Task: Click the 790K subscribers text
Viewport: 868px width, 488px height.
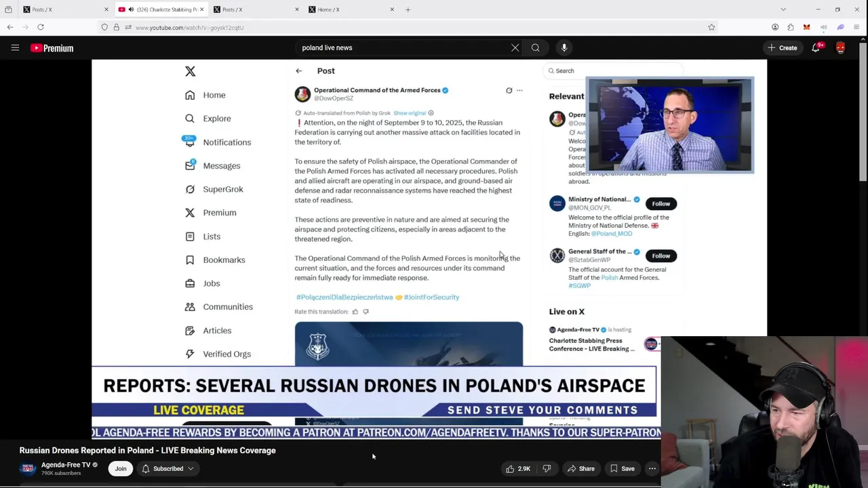Action: (x=61, y=473)
